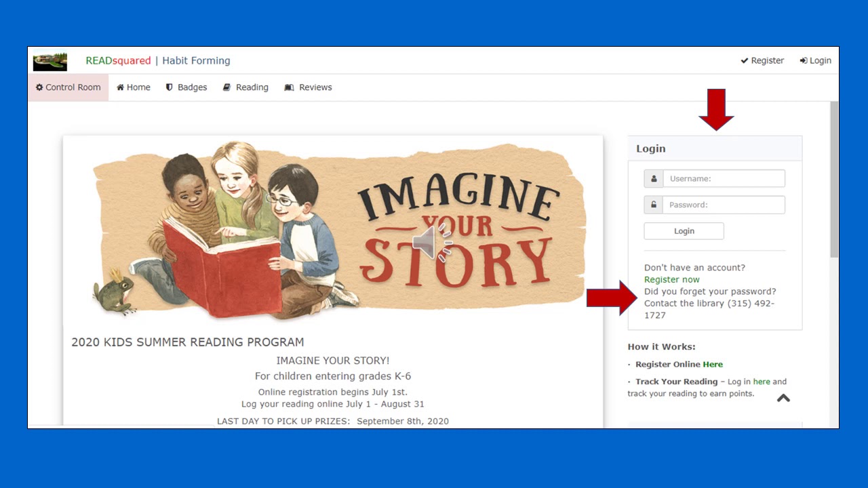Click the speaker audio icon on the banner

[x=432, y=243]
